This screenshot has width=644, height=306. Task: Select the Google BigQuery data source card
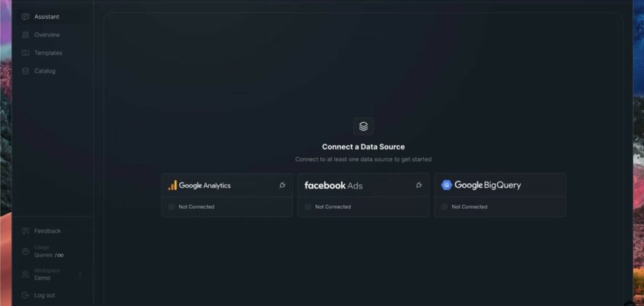[x=500, y=195]
